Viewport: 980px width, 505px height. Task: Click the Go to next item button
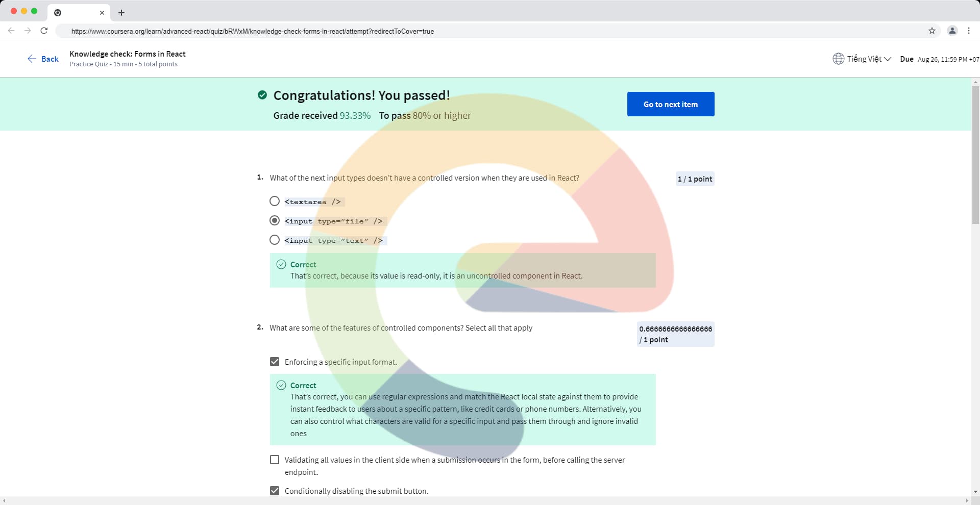[x=670, y=104]
